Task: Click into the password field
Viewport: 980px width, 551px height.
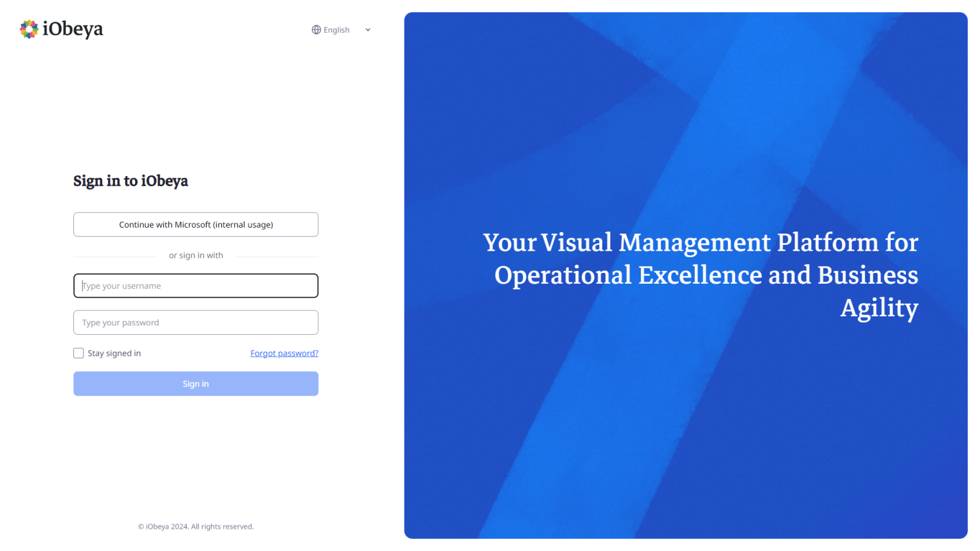Action: 196,323
